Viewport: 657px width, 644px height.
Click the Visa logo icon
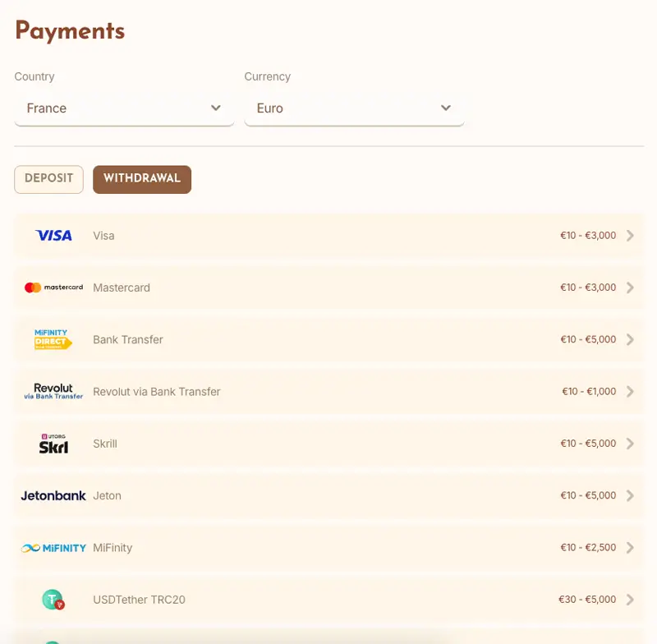(53, 236)
